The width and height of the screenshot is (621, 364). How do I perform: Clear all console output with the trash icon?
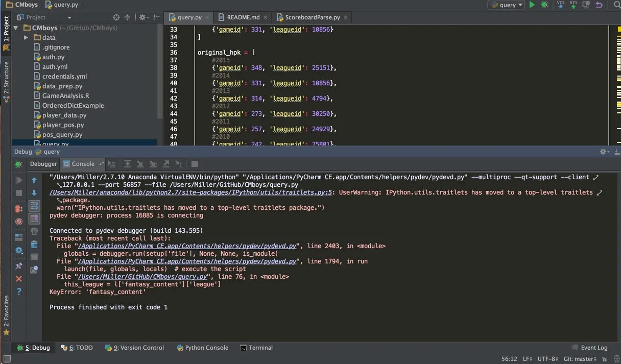pyautogui.click(x=34, y=244)
